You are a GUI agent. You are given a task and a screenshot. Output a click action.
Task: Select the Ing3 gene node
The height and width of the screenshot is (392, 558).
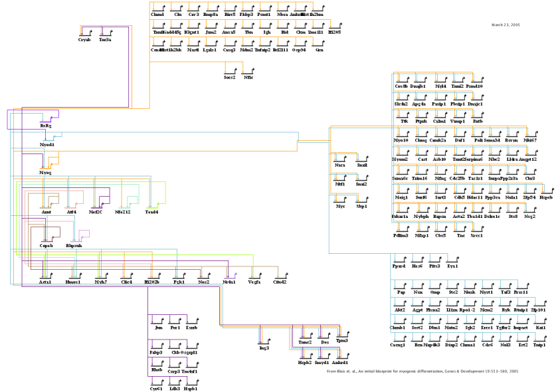click(x=264, y=347)
